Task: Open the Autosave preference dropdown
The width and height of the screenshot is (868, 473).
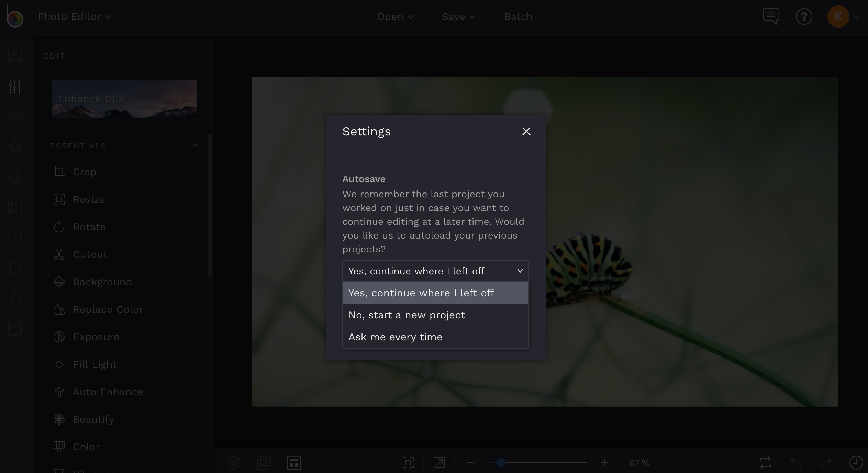Action: [435, 271]
